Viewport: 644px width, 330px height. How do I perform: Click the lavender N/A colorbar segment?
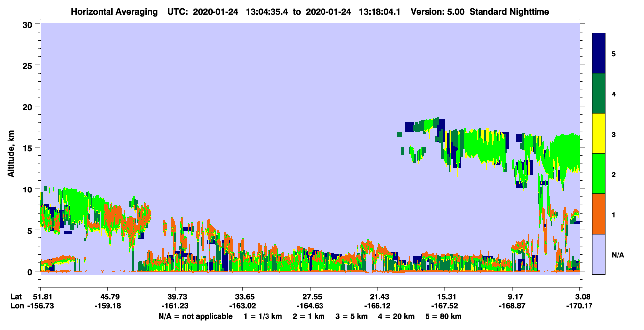(x=599, y=254)
